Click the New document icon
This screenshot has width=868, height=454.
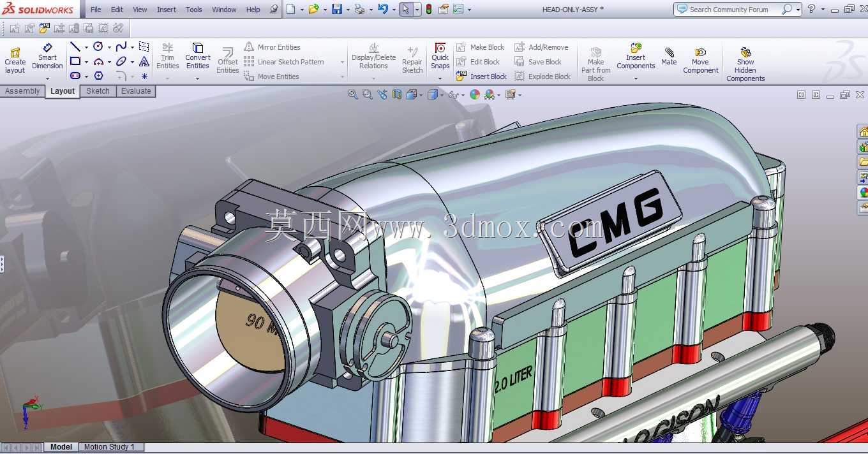pos(291,9)
